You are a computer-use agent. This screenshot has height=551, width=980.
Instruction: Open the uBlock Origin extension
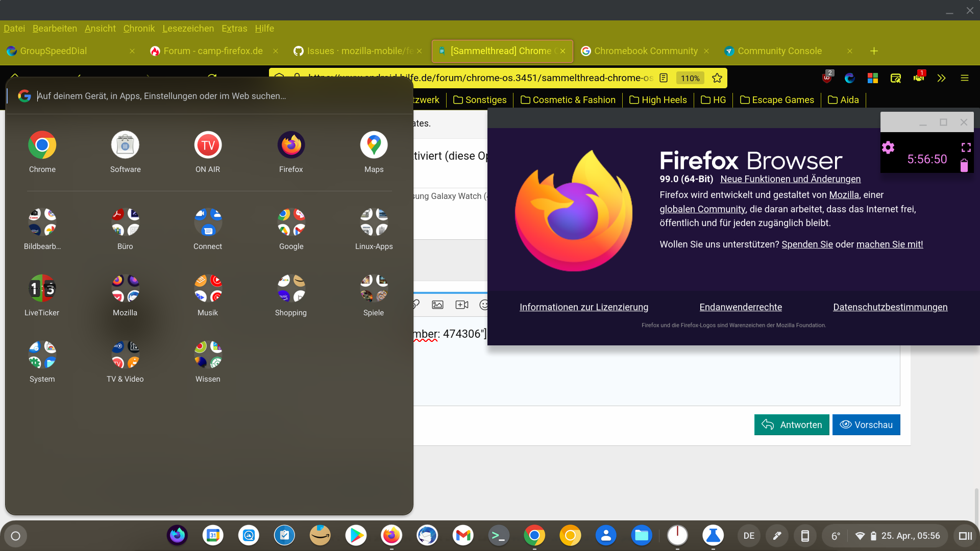pos(827,78)
